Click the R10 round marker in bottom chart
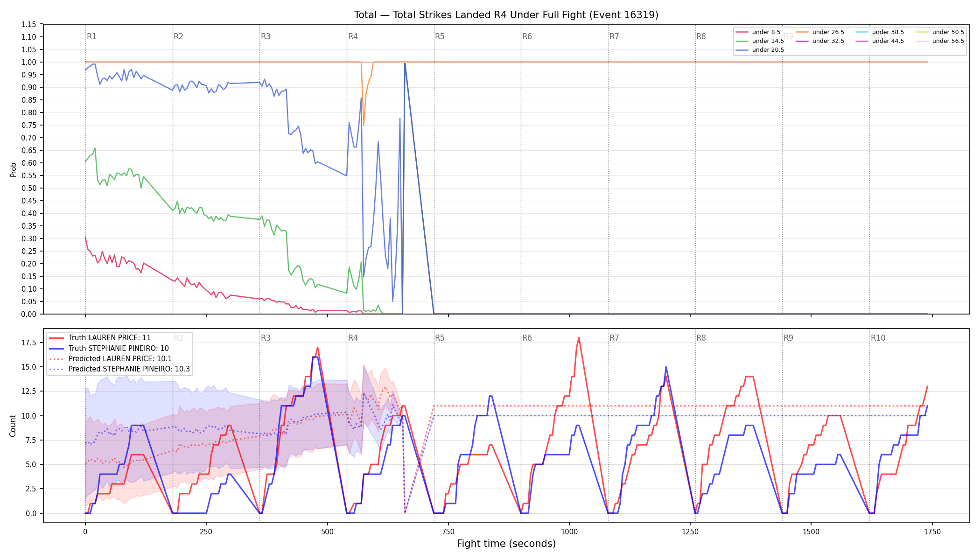This screenshot has width=980, height=560. pos(878,338)
